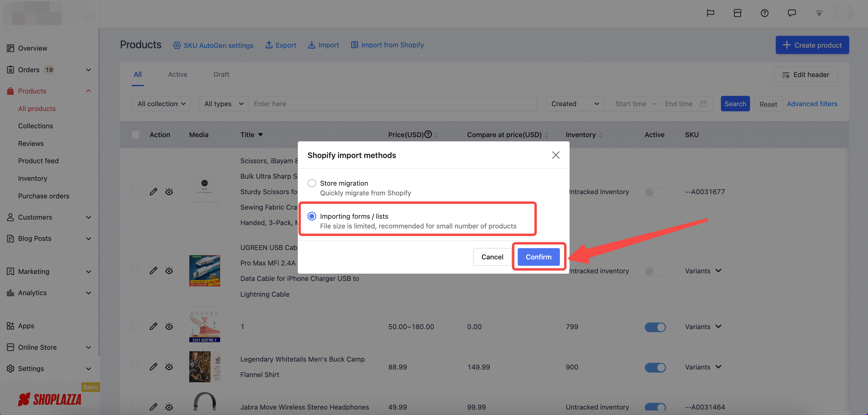
Task: Confirm the Shopify import method
Action: [538, 257]
